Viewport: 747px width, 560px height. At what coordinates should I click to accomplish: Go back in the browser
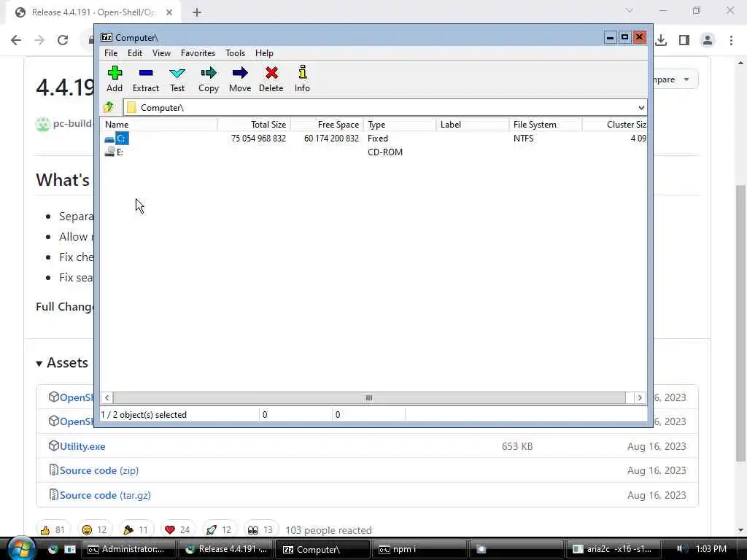[16, 40]
